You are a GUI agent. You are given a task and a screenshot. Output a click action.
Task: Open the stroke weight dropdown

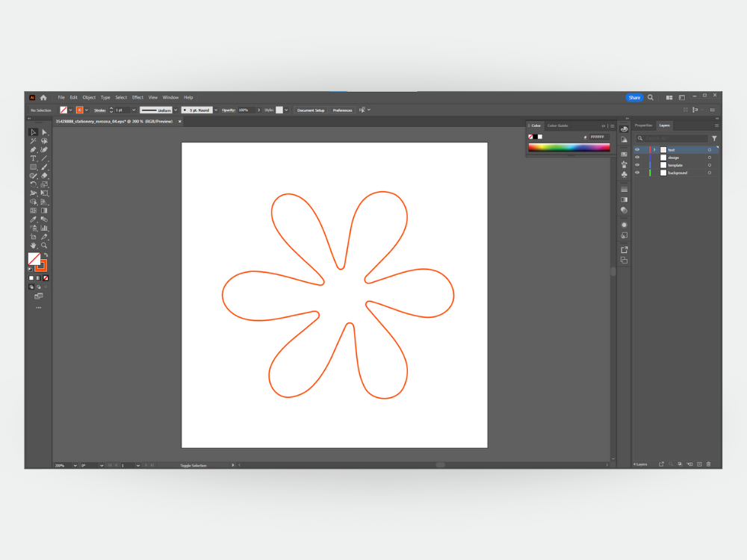(x=133, y=110)
